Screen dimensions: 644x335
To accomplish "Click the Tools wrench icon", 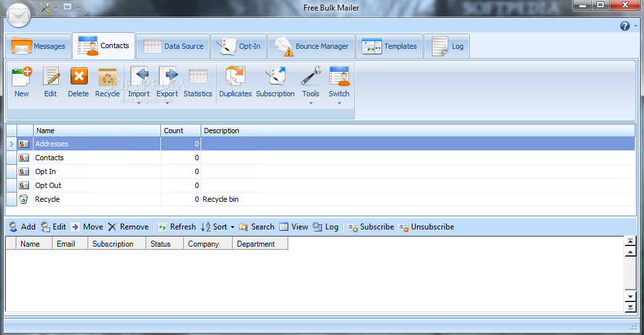I will (311, 76).
